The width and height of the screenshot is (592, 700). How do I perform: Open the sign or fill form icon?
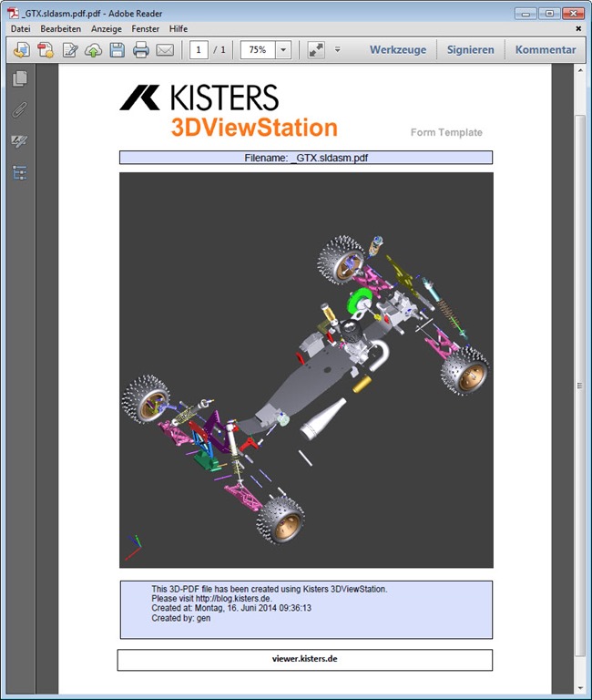[x=70, y=49]
